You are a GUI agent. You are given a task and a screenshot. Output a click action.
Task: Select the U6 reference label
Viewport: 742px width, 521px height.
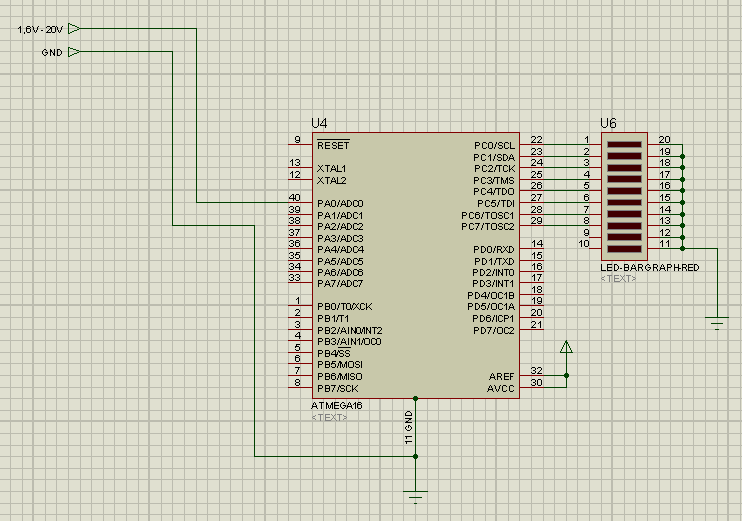(x=607, y=123)
